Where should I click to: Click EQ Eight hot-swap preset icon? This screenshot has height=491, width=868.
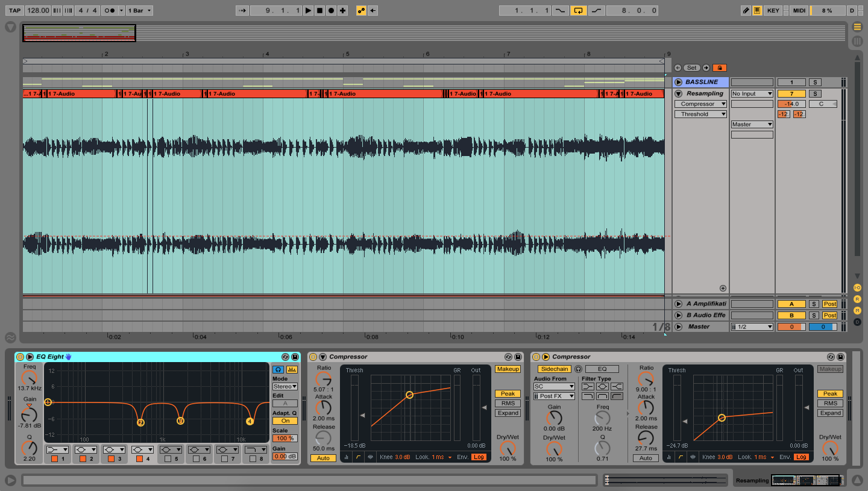[285, 357]
